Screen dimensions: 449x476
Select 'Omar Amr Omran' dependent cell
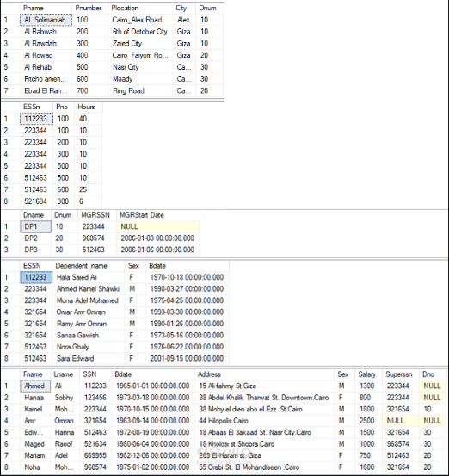[x=89, y=312]
